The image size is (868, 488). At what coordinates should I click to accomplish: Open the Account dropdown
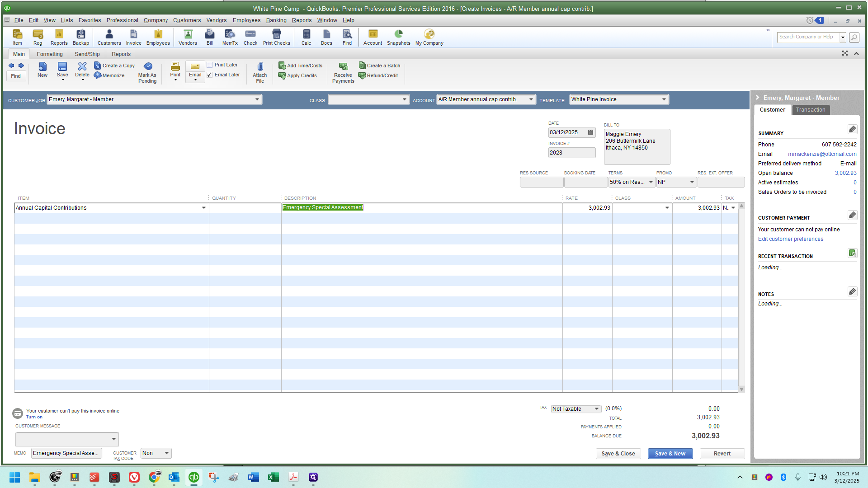531,99
